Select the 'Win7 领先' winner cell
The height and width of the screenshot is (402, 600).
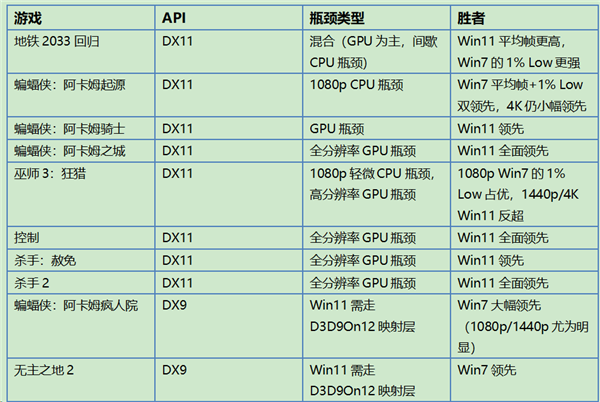[525, 380]
